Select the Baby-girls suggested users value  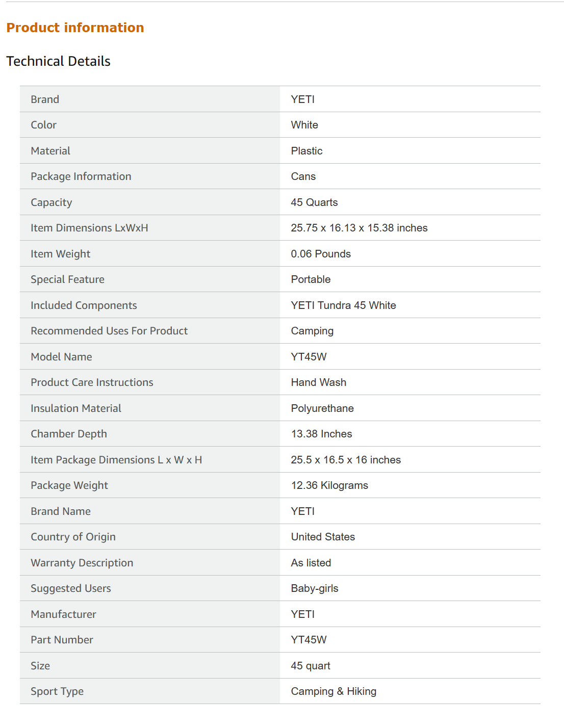315,588
